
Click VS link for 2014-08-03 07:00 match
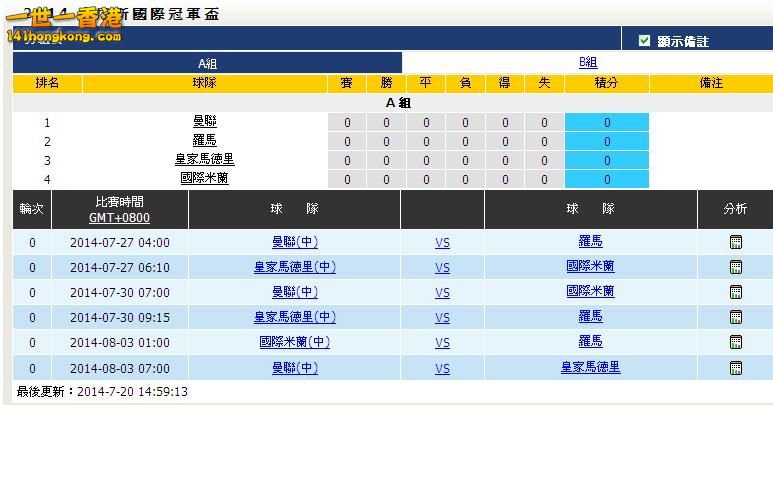pos(442,368)
